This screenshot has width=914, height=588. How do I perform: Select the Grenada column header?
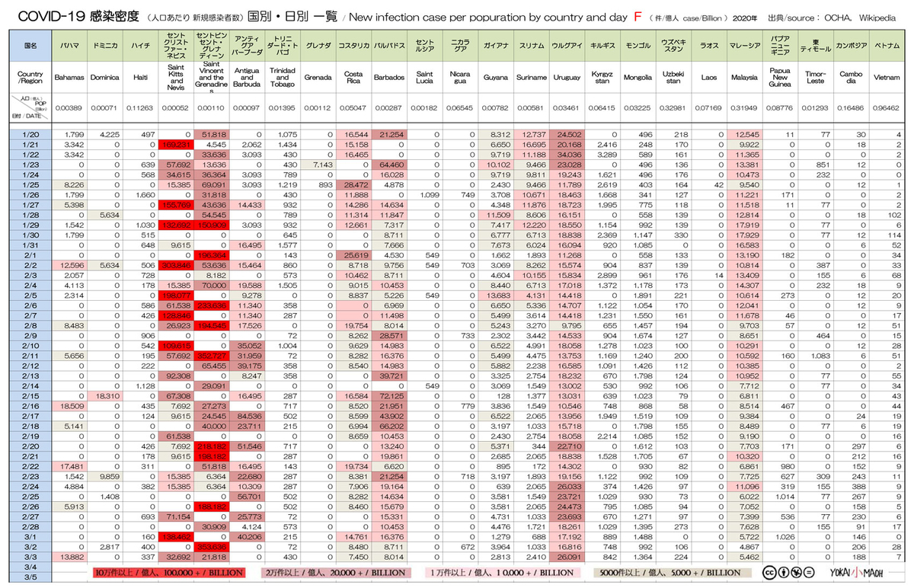pos(318,78)
